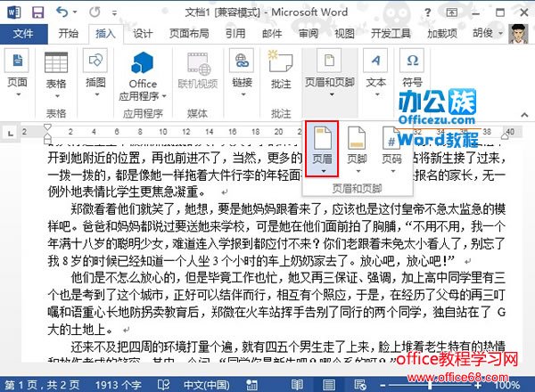Viewport: 535px width, 392px height.
Task: Click the first line indent ruler marker
Action: click(47, 127)
